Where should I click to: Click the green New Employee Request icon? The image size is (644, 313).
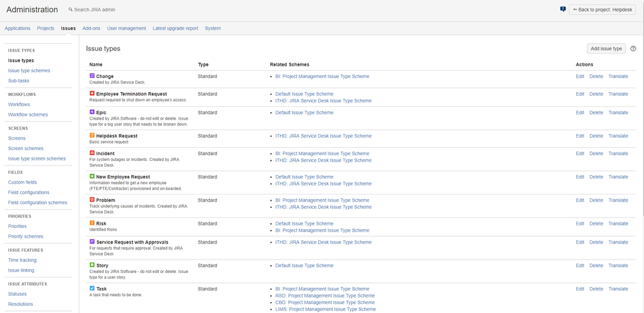point(92,176)
